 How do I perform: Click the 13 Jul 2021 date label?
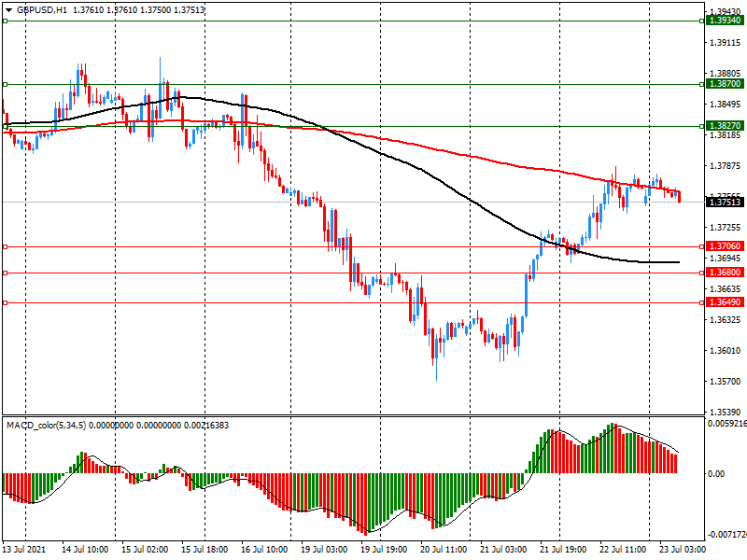(24, 550)
